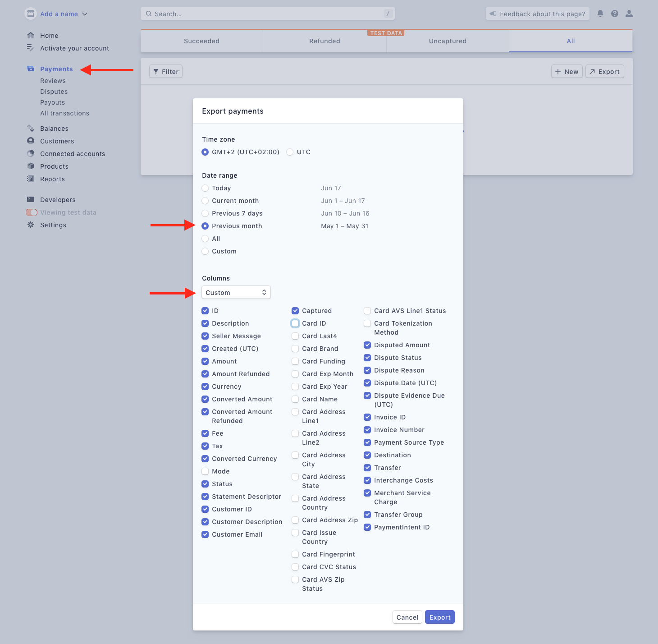Viewport: 658px width, 644px height.
Task: Click the Reports chart icon
Action: (31, 179)
